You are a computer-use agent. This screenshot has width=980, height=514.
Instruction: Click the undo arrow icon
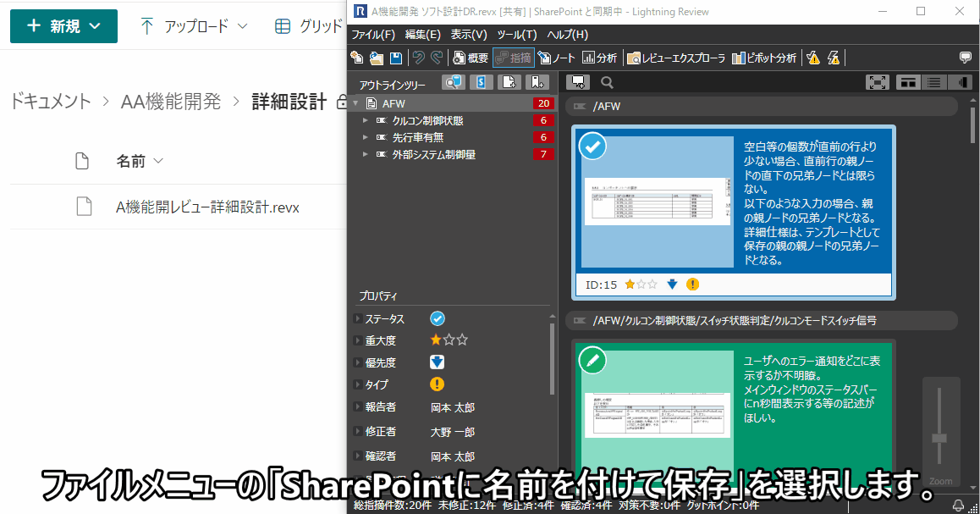[x=418, y=58]
